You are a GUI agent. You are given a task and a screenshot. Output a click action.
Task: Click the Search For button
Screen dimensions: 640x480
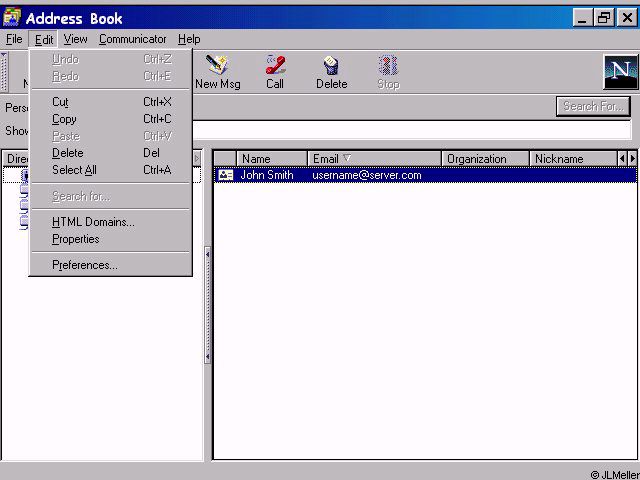[x=593, y=107]
